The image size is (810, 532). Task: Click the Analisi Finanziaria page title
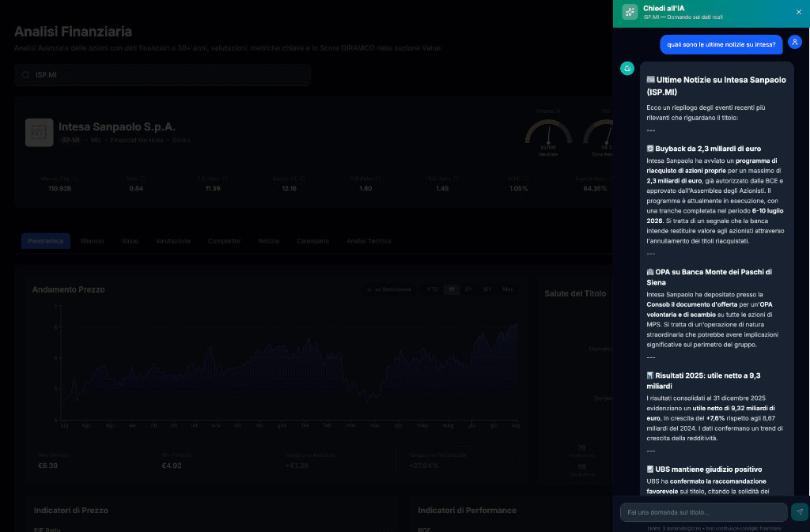click(73, 32)
